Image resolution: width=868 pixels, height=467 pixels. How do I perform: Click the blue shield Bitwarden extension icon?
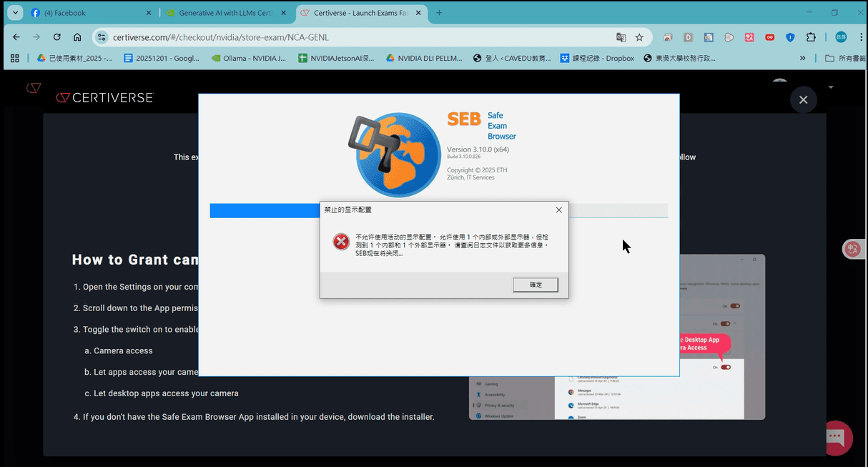click(790, 37)
